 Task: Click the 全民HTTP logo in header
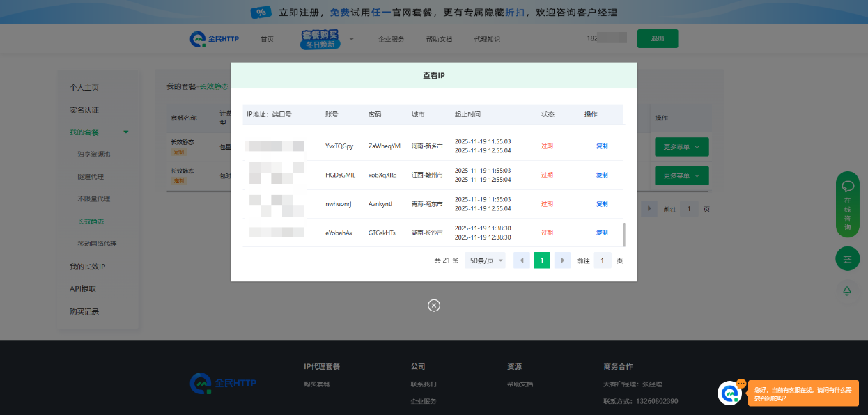pyautogui.click(x=215, y=39)
